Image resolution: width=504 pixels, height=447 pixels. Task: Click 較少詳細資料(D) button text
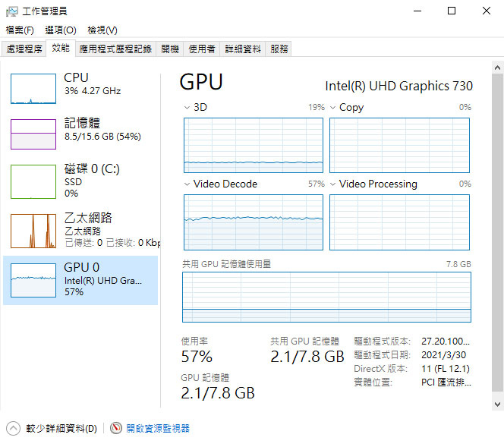tap(61, 428)
